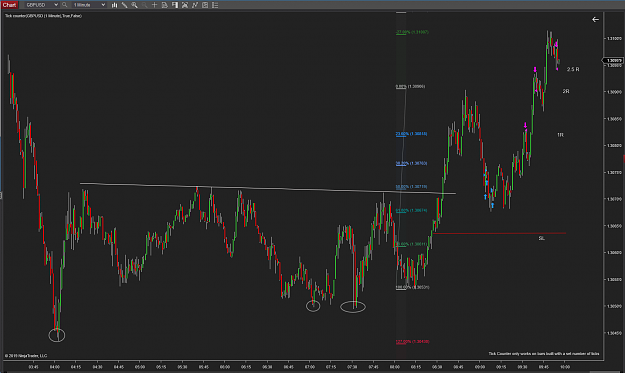Click the 1.30450 price axis label
The image size is (625, 373).
614,333
